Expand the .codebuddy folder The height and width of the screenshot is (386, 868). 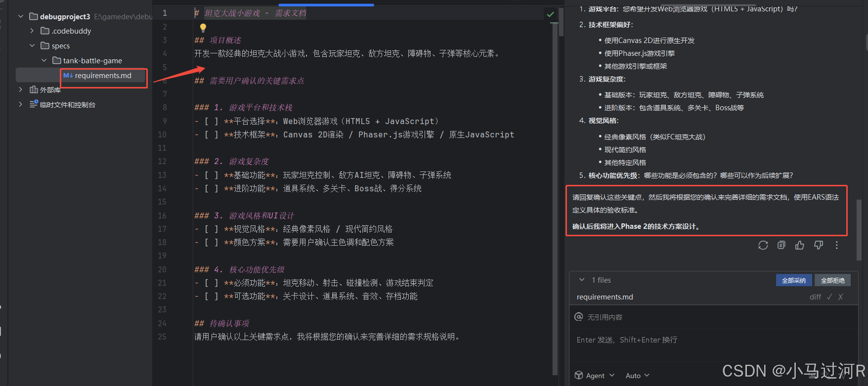click(x=32, y=31)
